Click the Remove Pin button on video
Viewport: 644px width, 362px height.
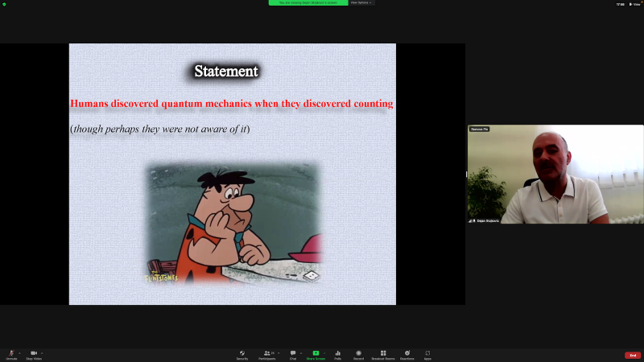(x=479, y=130)
